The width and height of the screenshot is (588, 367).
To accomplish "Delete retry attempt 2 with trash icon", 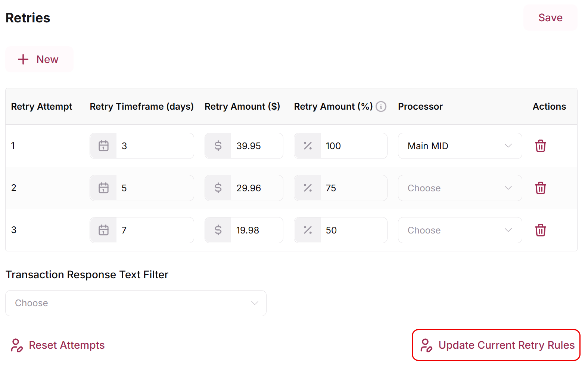I will [x=540, y=188].
